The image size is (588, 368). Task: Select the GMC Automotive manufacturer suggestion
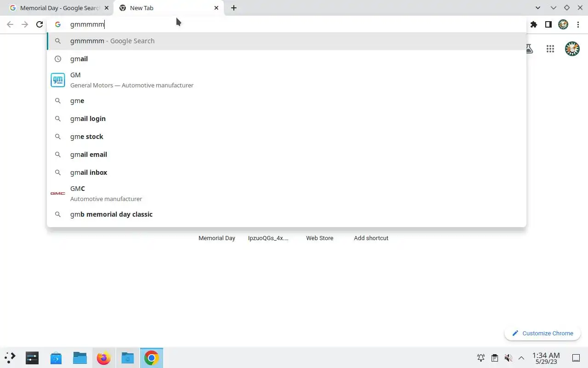click(x=287, y=194)
